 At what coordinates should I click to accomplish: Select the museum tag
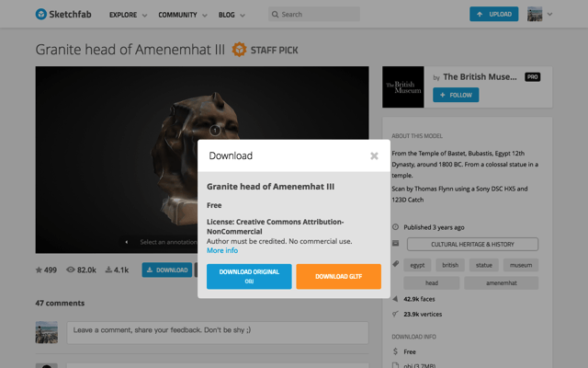[521, 265]
